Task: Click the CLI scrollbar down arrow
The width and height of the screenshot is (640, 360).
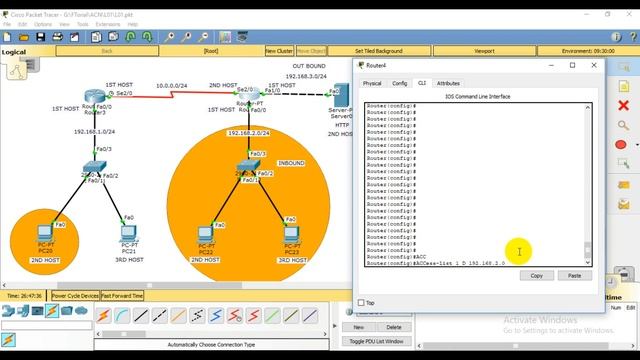Action: (588, 262)
